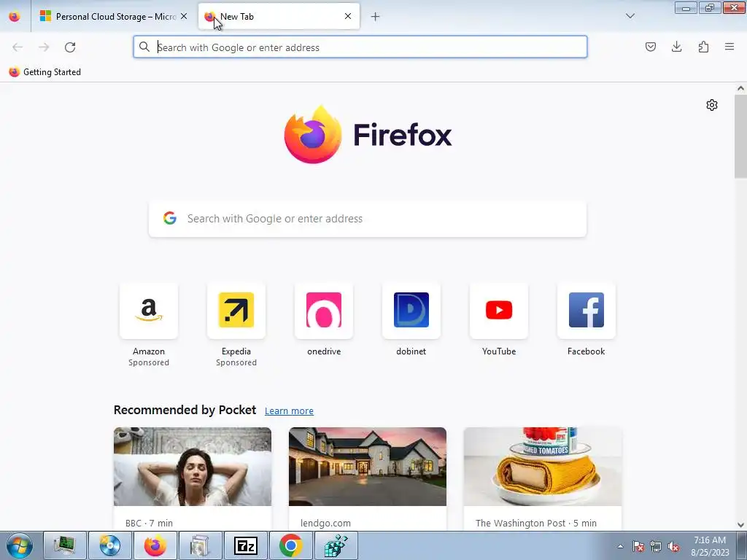Screen dimensions: 747x560
Task: Click the page Google search box
Action: tap(368, 219)
